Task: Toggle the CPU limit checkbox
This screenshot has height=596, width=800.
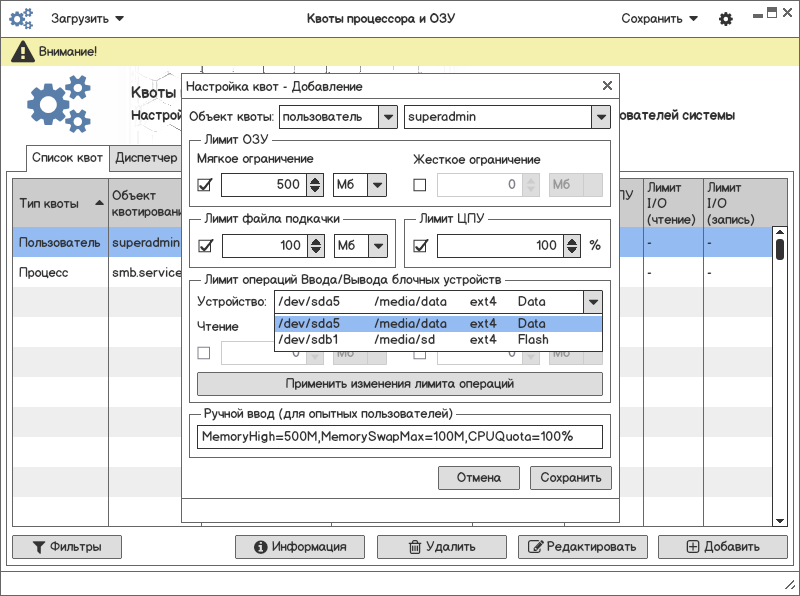Action: point(420,246)
